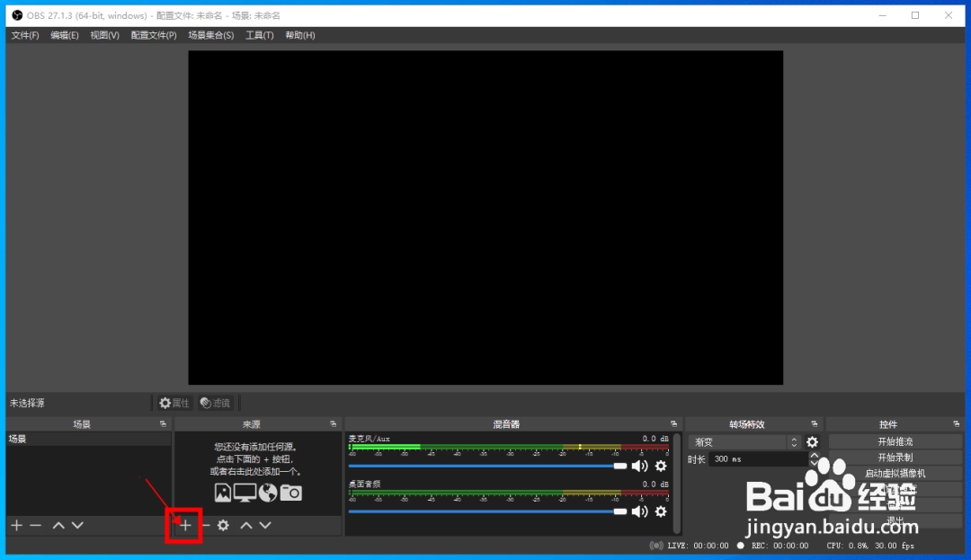The width and height of the screenshot is (971, 560).
Task: Click the 滤镜 filters button
Action: (x=215, y=403)
